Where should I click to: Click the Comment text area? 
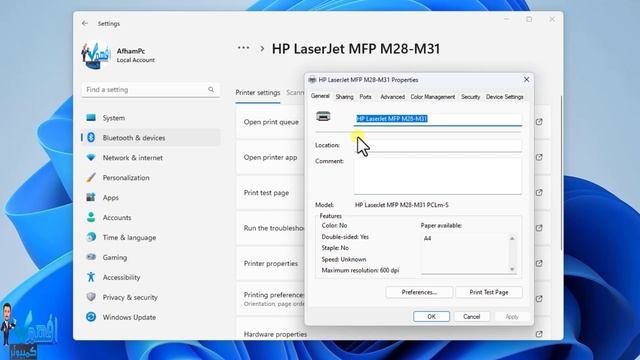[438, 176]
